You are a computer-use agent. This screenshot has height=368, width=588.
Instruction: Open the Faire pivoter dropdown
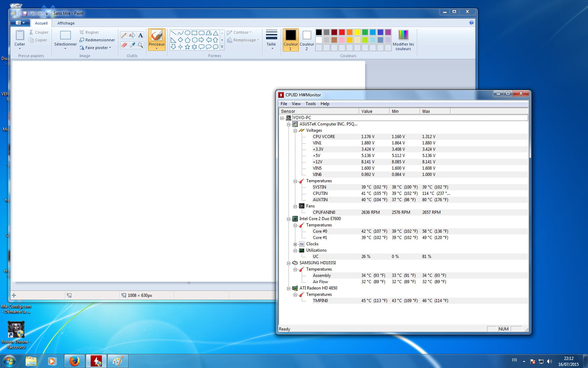(x=97, y=48)
